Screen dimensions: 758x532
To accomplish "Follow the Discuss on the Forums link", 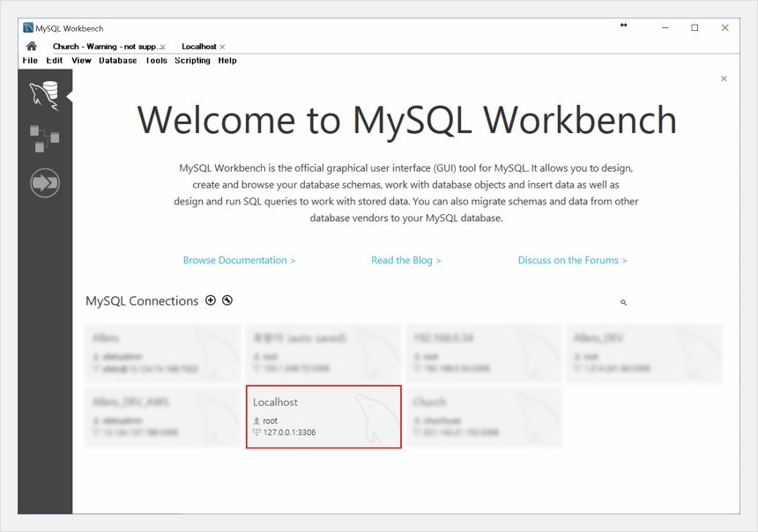I will coord(572,260).
